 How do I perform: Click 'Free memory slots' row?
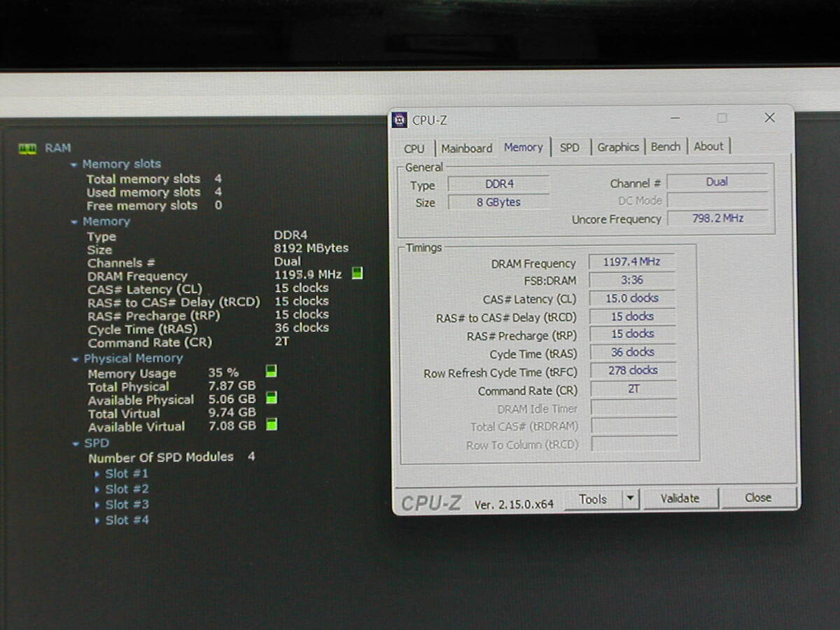154,206
